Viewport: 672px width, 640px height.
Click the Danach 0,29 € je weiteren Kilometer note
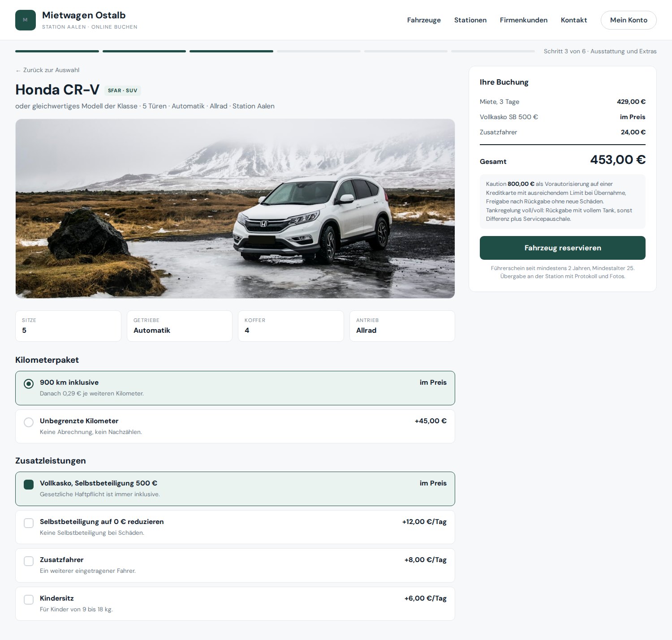[92, 394]
